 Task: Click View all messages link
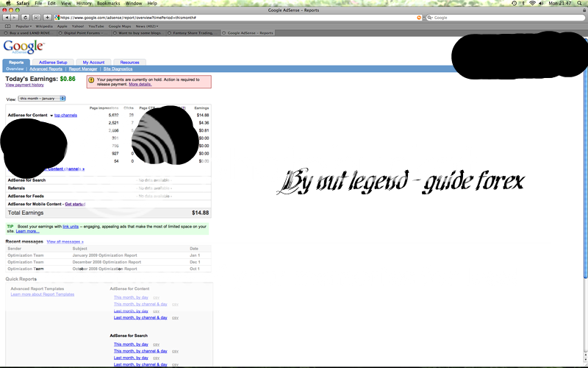coord(65,242)
